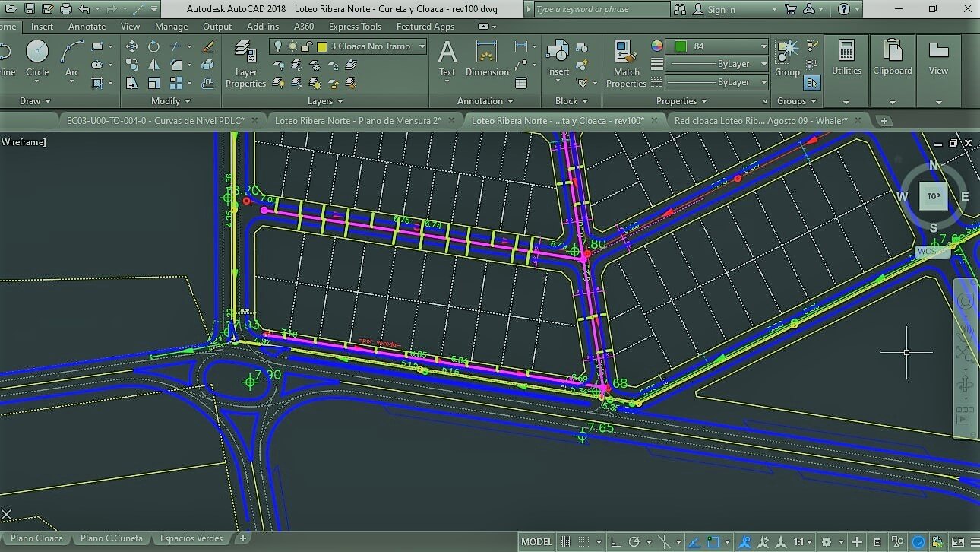
Task: Open the '3 Cloaca Nro Tramo' layer dropdown
Action: click(x=422, y=46)
